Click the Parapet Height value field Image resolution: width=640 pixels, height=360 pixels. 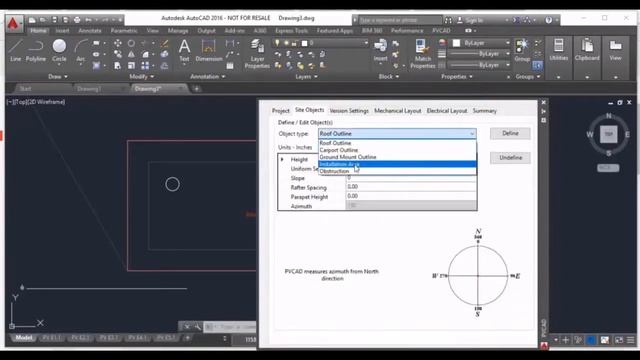pyautogui.click(x=411, y=196)
